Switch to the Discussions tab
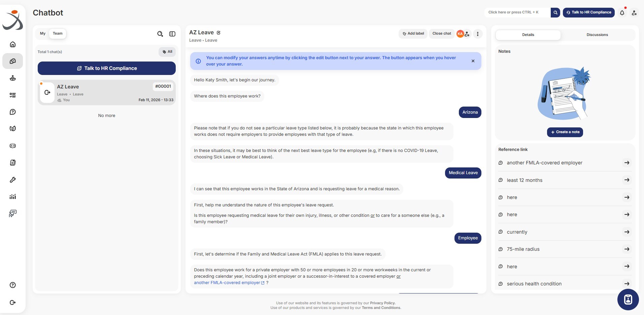 pos(597,35)
